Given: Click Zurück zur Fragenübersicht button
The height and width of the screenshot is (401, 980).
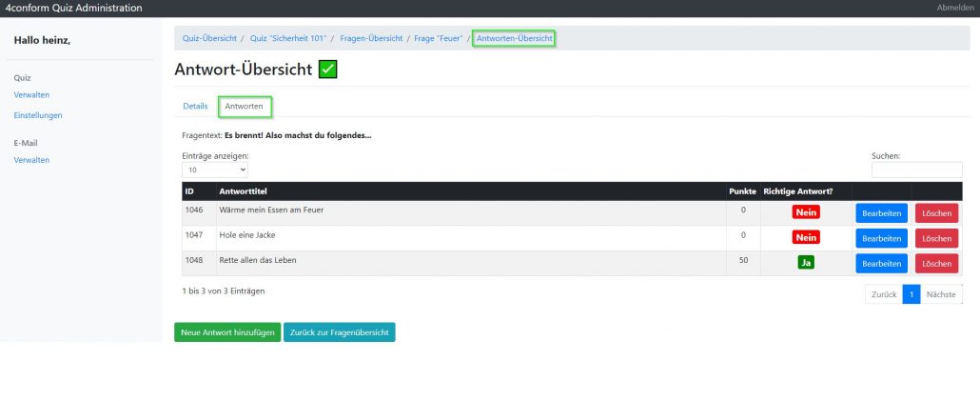Looking at the screenshot, I should (x=339, y=332).
